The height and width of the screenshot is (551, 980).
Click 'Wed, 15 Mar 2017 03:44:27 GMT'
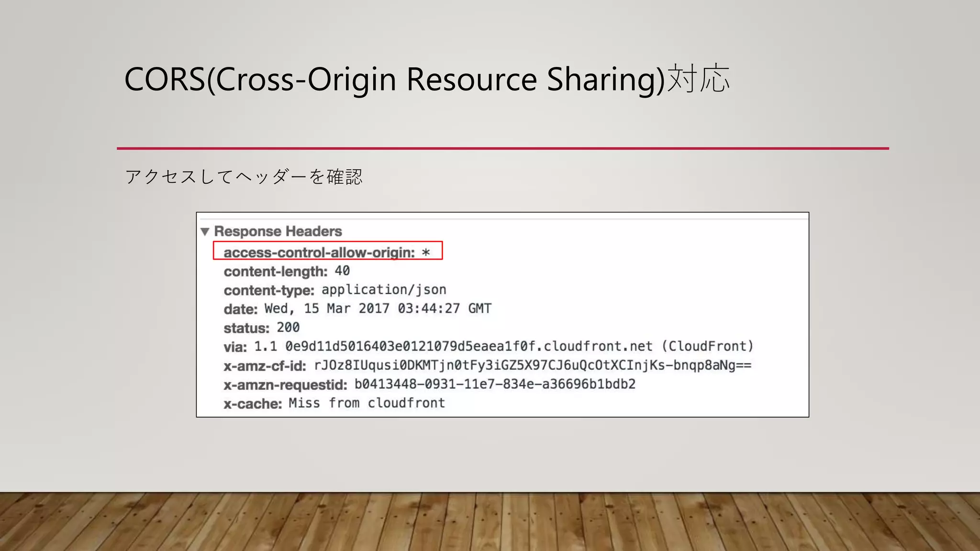pyautogui.click(x=378, y=309)
